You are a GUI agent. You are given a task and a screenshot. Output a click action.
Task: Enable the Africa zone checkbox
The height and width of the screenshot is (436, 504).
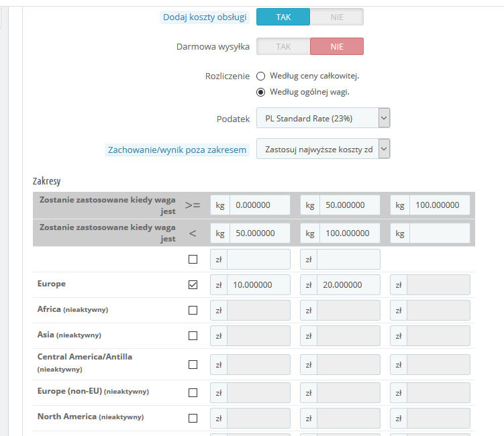[193, 310]
